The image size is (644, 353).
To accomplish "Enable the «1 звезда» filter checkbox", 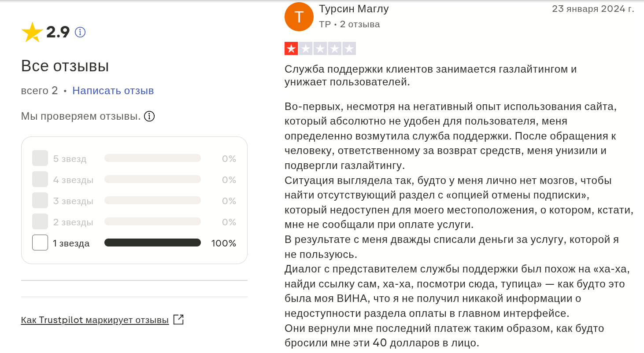I will tap(40, 243).
